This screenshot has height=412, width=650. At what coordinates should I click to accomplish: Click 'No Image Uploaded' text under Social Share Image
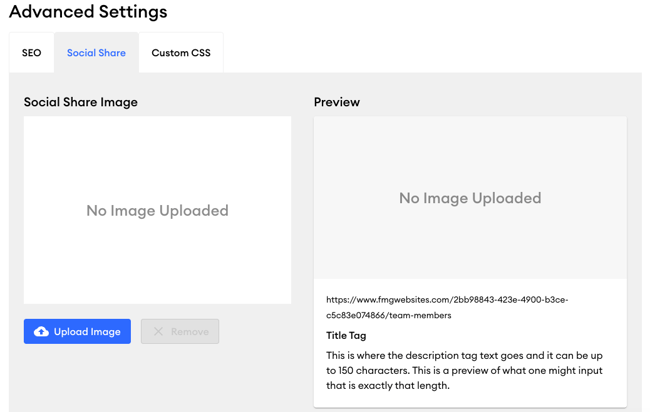157,211
